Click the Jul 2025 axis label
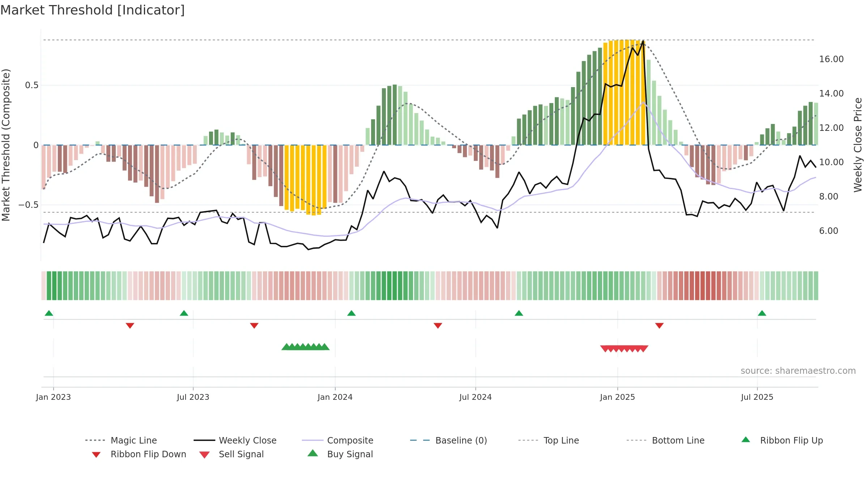Viewport: 868px width, 488px height. coord(757,397)
